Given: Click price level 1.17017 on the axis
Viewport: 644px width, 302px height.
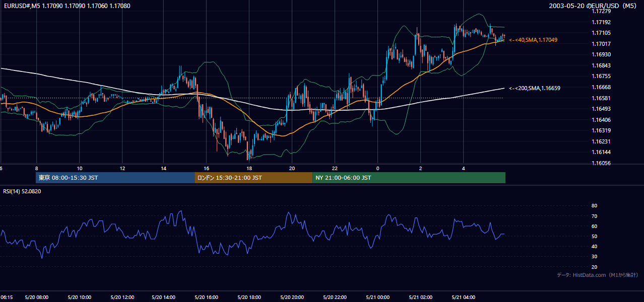Looking at the screenshot, I should click(602, 44).
